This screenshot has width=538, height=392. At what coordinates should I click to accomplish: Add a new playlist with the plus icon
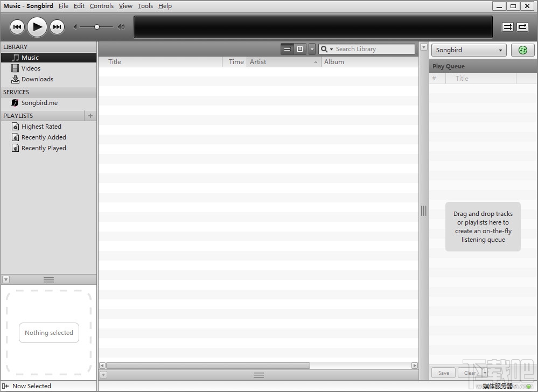90,116
